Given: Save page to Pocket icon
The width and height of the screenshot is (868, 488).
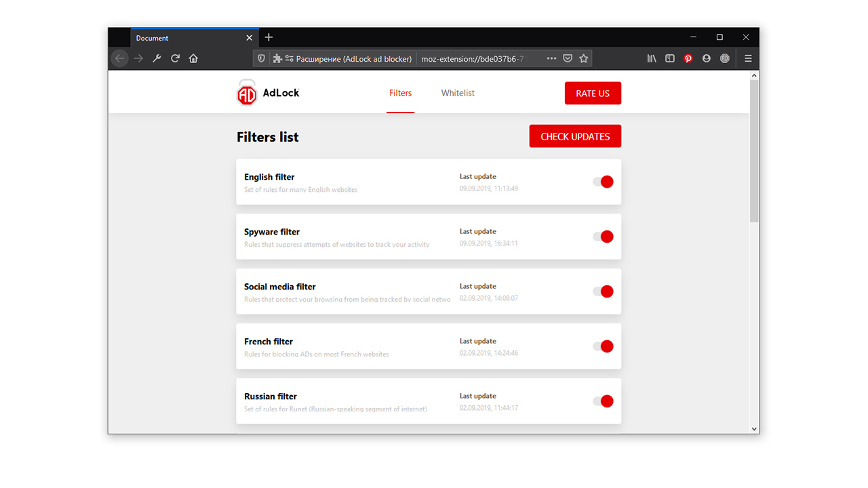Looking at the screenshot, I should [568, 59].
